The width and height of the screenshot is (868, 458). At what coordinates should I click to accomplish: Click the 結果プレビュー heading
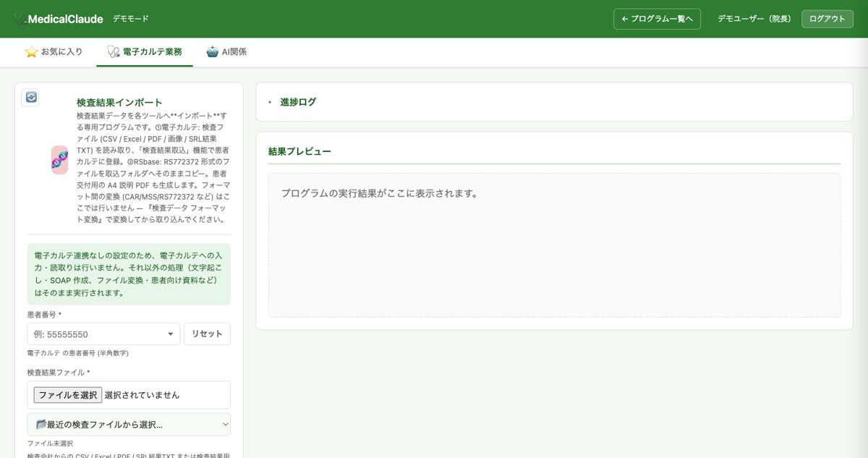click(x=299, y=151)
